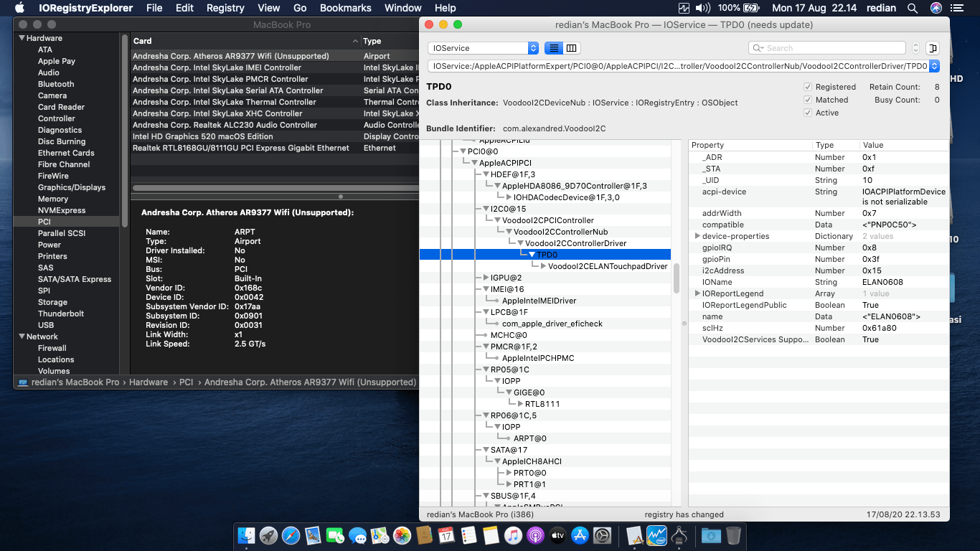
Task: Open Trash from the Dock
Action: pos(733,535)
